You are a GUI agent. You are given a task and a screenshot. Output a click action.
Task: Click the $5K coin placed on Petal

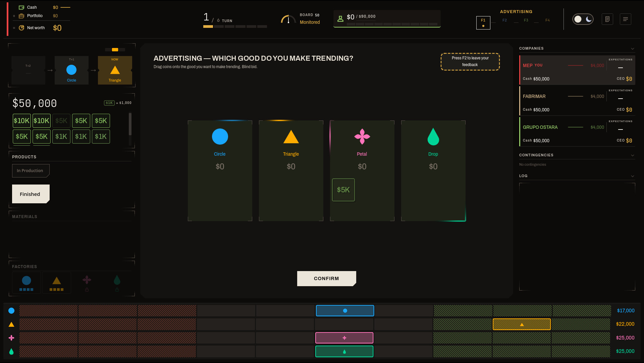click(x=343, y=190)
